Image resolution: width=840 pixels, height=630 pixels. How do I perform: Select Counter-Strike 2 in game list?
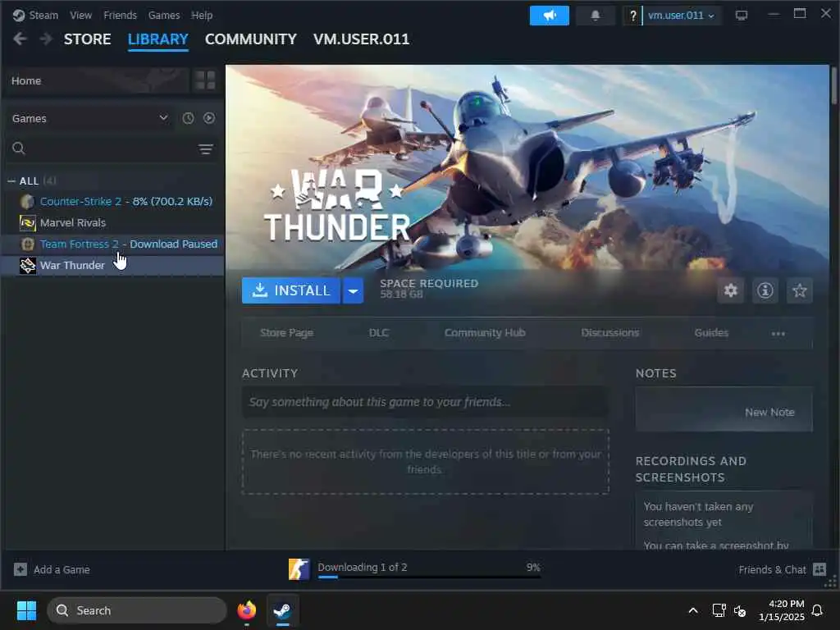coord(113,202)
